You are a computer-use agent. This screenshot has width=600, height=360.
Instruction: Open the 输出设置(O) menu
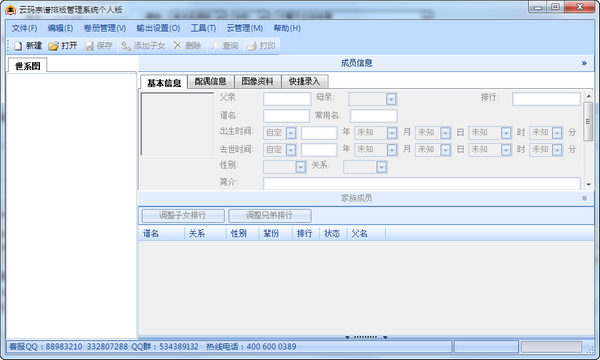158,28
